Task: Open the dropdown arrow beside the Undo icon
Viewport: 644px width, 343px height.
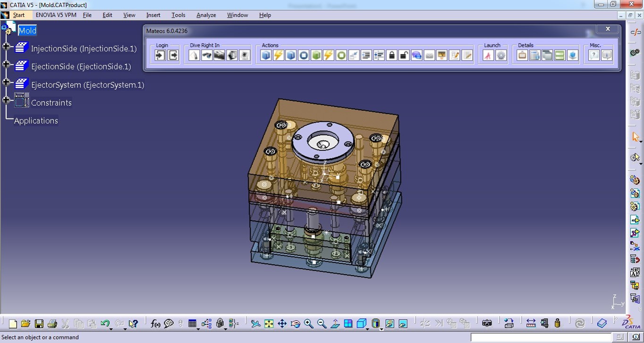Action: click(111, 328)
